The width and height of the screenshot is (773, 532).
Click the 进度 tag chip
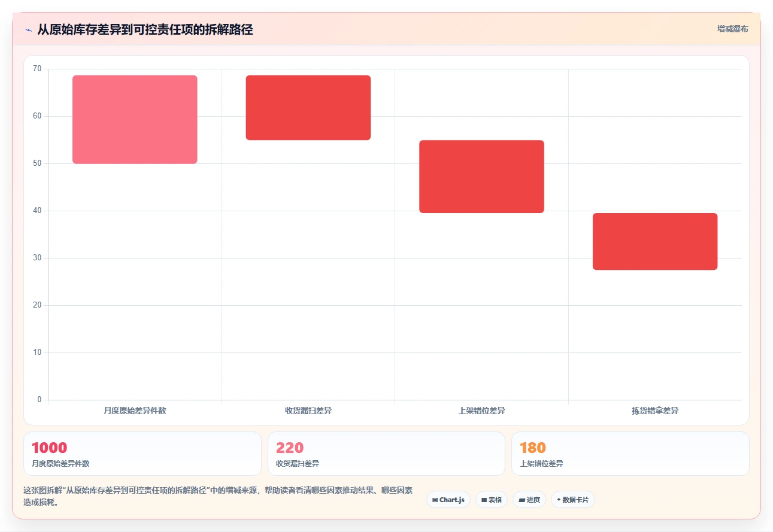[x=529, y=500]
